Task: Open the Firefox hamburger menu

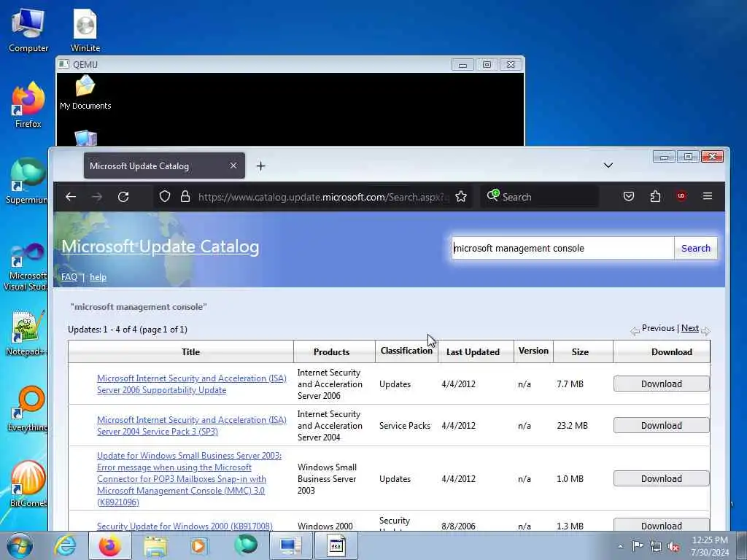Action: click(708, 196)
